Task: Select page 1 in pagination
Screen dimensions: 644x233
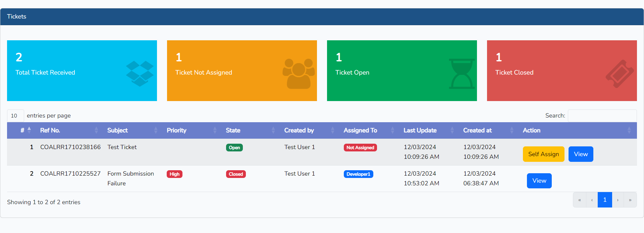Action: click(x=604, y=200)
